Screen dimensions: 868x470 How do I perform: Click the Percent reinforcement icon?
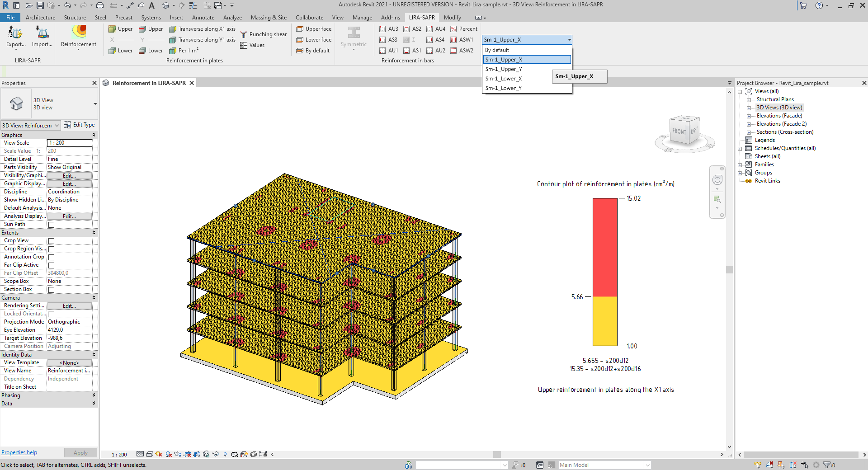point(464,29)
